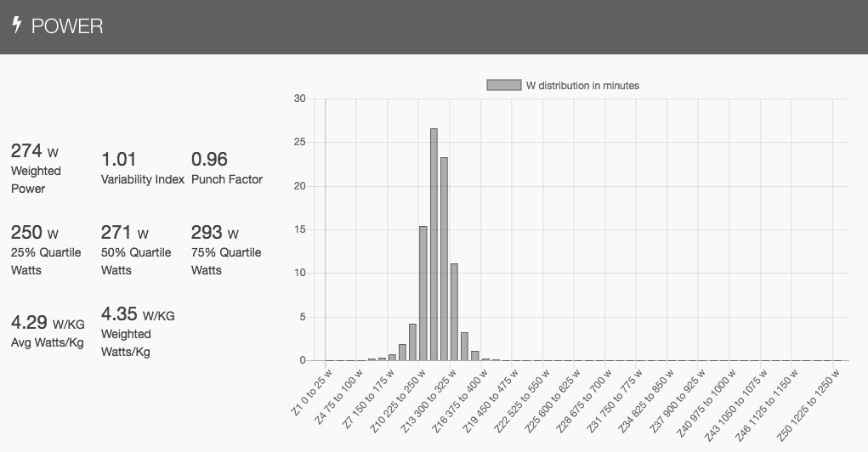Click the second-tallest histogram bar near 23 minutes

point(444,259)
